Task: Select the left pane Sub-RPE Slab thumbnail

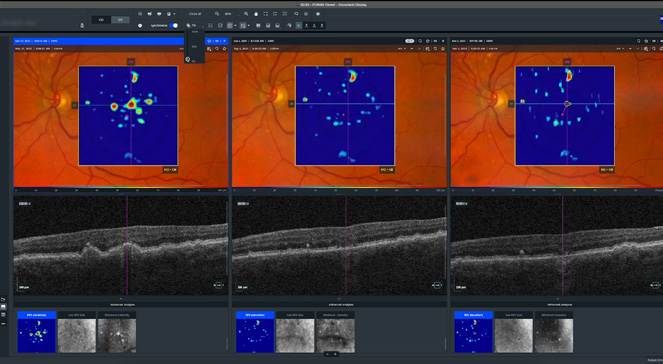Action: 77,332
